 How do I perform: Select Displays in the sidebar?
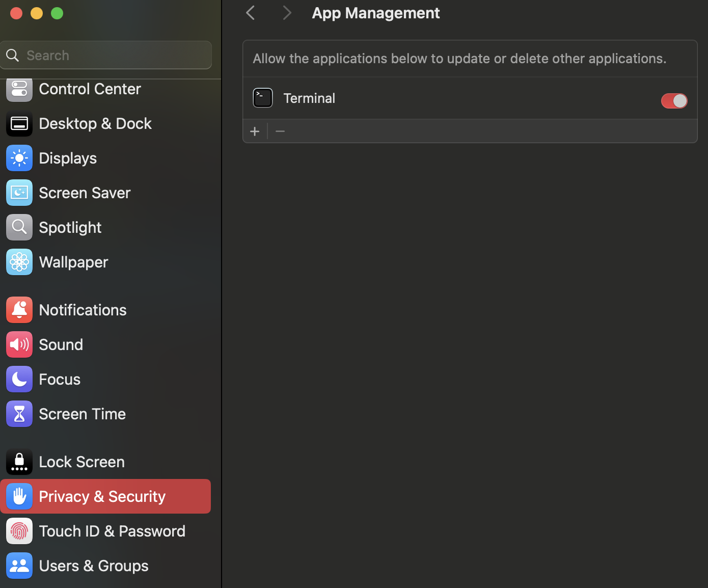pos(105,158)
